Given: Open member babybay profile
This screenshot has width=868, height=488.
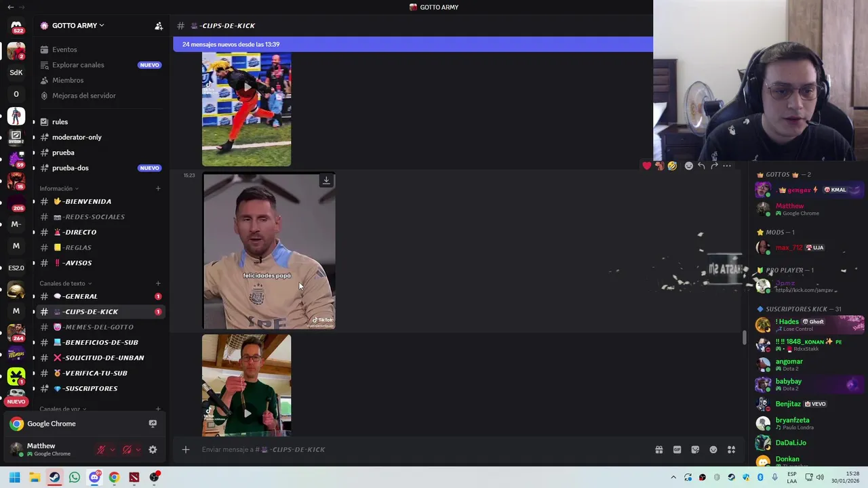Looking at the screenshot, I should click(810, 384).
